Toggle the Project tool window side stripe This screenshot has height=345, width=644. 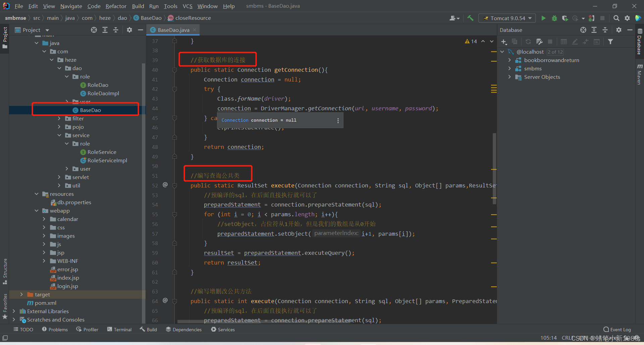pyautogui.click(x=5, y=38)
